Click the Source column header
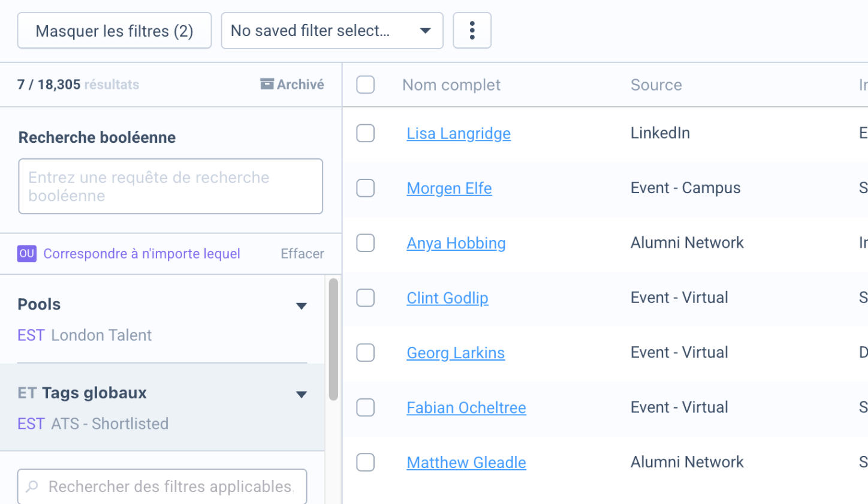868x504 pixels. coord(656,85)
